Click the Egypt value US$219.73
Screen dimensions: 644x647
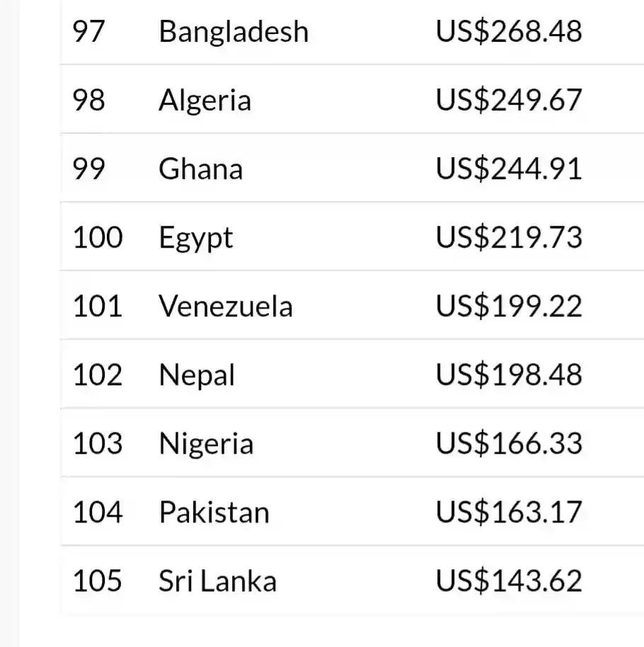click(x=509, y=237)
